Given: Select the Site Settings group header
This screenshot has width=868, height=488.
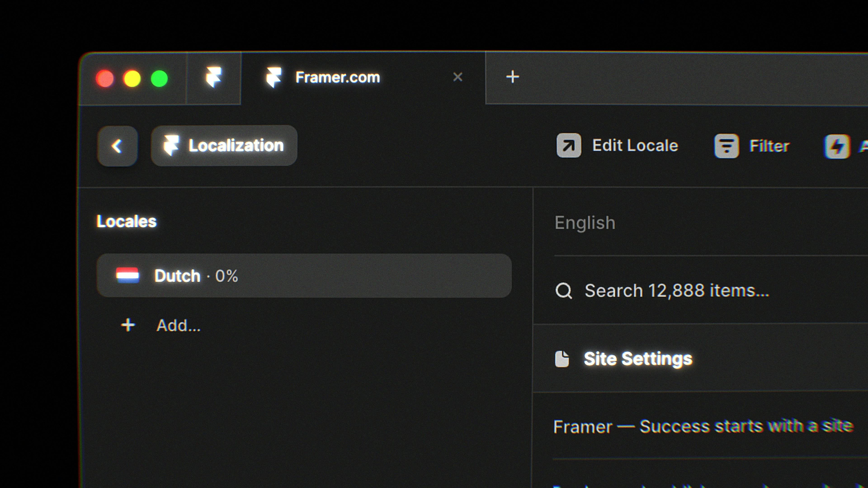Looking at the screenshot, I should [x=701, y=358].
